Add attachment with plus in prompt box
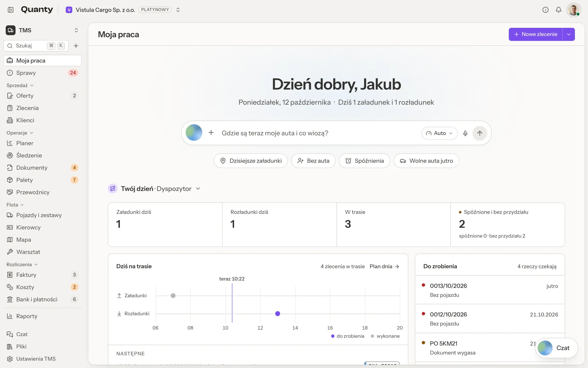 [211, 133]
